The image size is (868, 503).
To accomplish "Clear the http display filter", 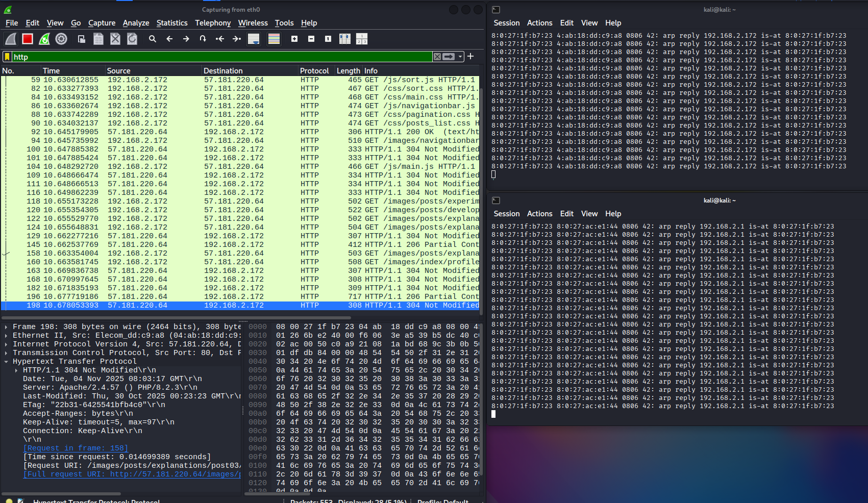I will pos(437,57).
